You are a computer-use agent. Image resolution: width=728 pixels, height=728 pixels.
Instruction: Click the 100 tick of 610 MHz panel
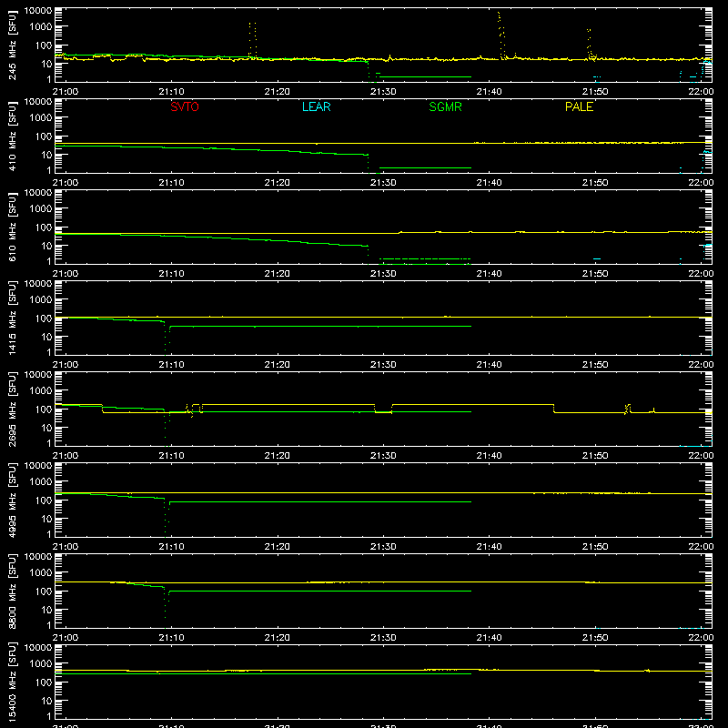[44, 227]
